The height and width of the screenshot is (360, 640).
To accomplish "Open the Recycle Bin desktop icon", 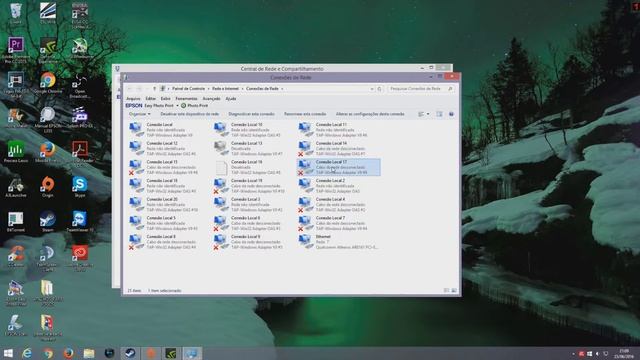I will pyautogui.click(x=16, y=13).
